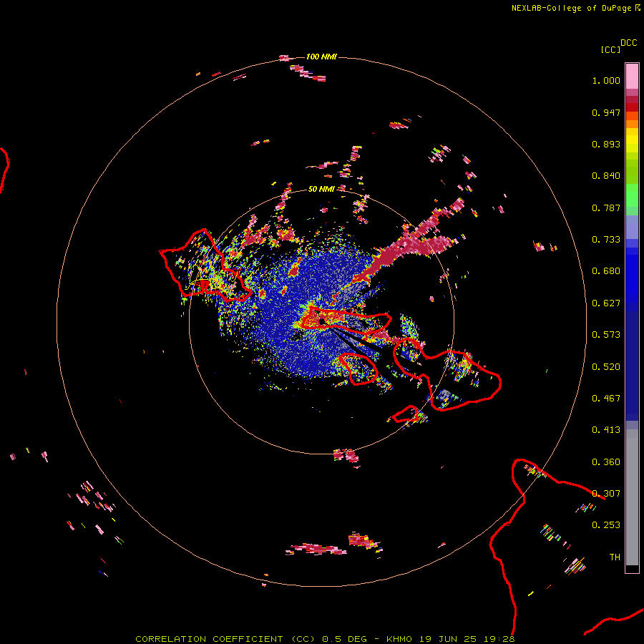Click the NEXLAB-College of DuPage header text
The image size is (644, 644).
point(575,8)
